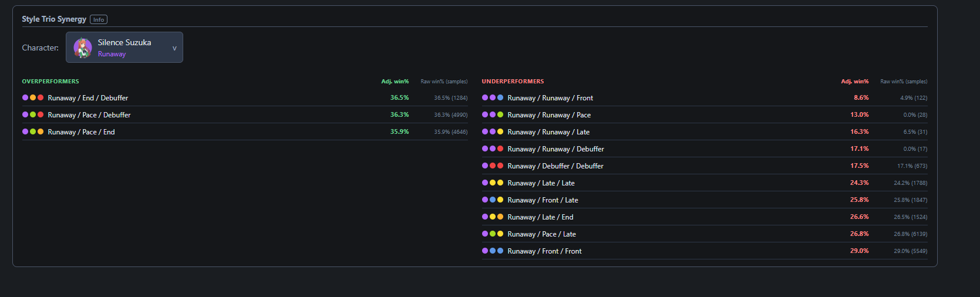Click the 0.0% (17) raw win value
This screenshot has height=297, width=980.
(x=915, y=149)
